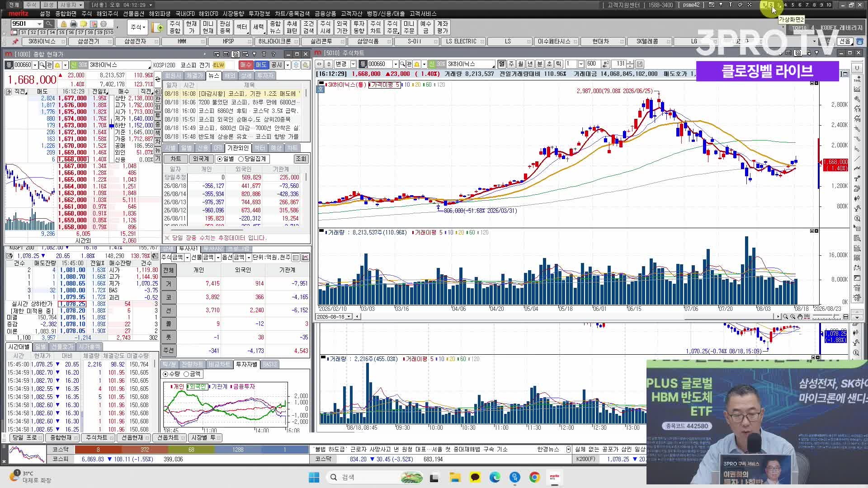
Task: Open KakaoTalk from the Windows taskbar
Action: tap(475, 477)
